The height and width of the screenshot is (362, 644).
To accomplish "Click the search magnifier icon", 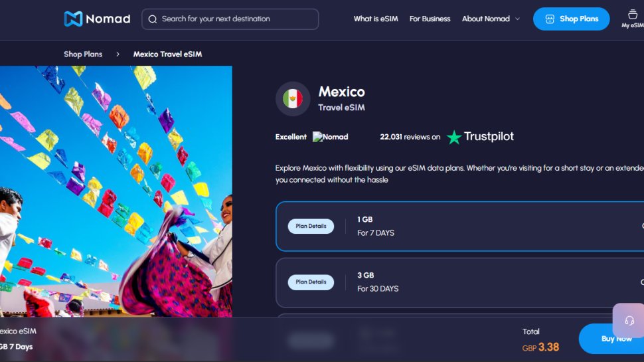I will [153, 19].
